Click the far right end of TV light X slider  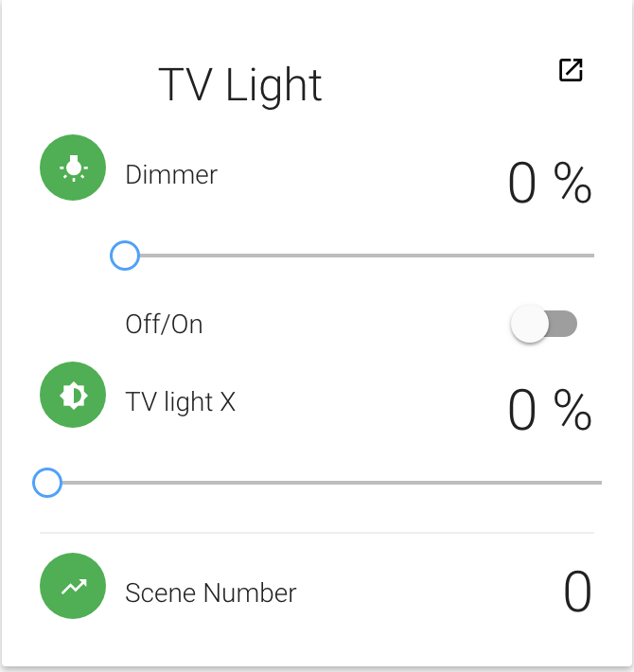(x=598, y=483)
